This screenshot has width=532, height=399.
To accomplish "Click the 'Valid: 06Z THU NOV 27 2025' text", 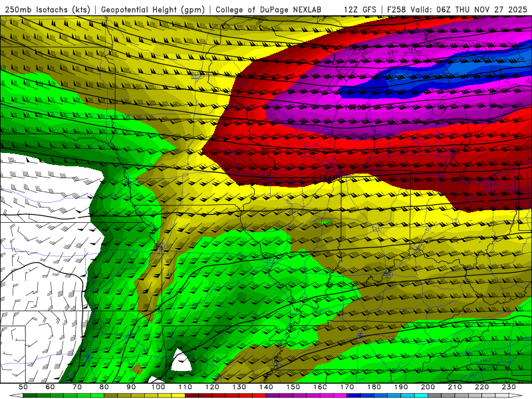I will click(469, 9).
